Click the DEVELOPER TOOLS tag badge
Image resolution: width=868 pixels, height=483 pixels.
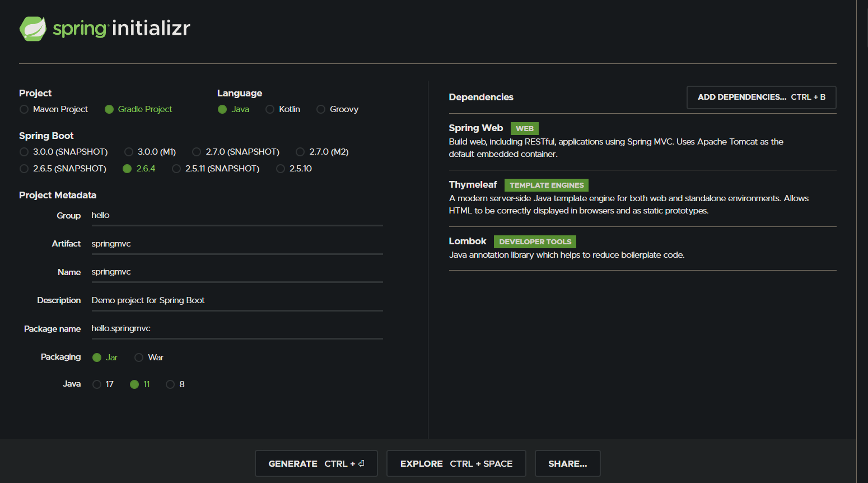[535, 242]
